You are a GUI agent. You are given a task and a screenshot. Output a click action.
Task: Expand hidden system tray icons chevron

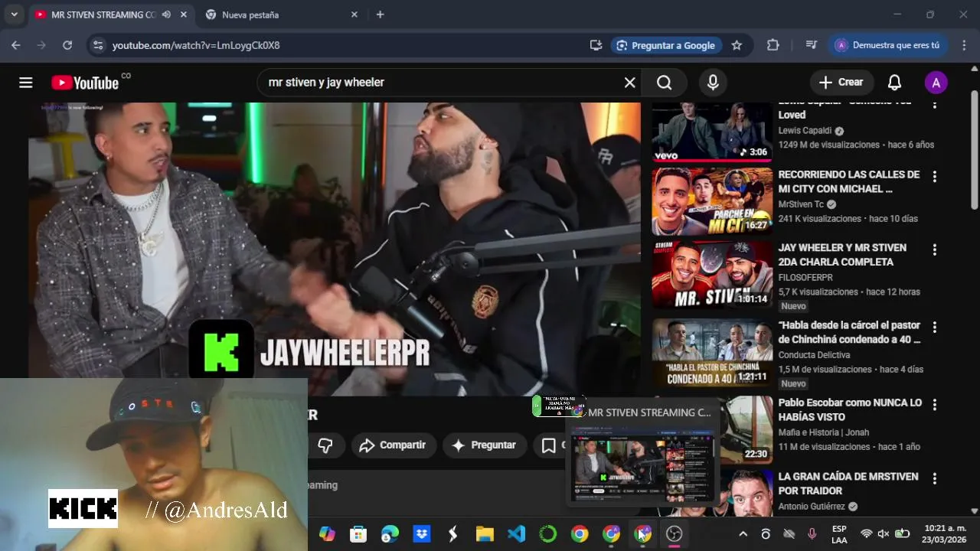[x=743, y=534]
